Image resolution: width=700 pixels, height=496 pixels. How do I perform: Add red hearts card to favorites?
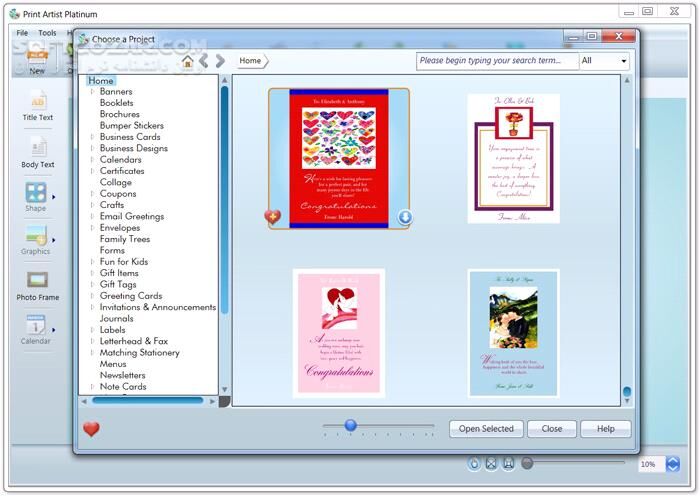tap(272, 217)
